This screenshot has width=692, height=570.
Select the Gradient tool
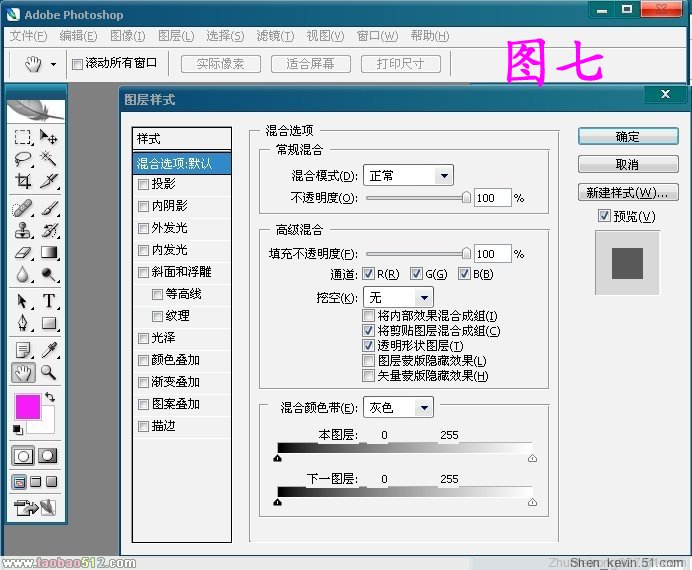coord(49,252)
